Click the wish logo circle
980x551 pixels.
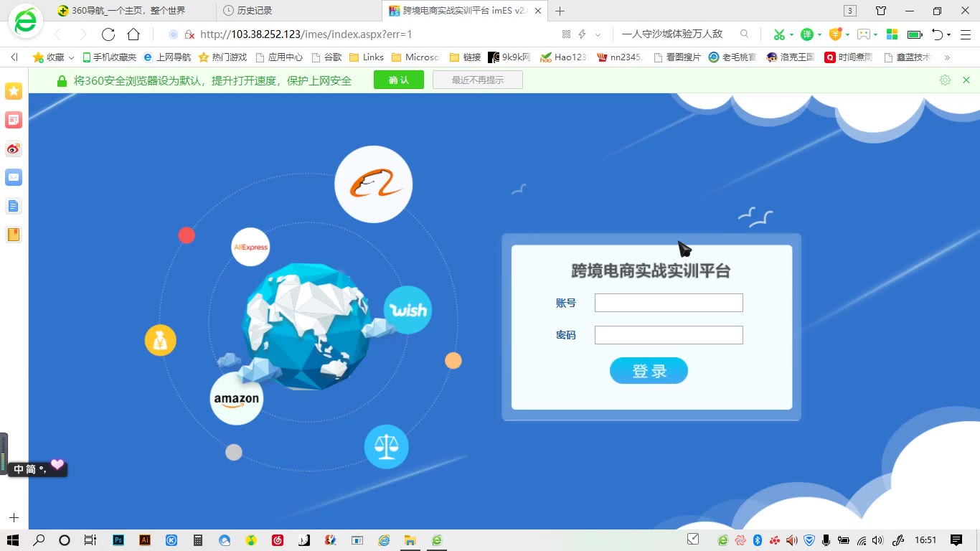point(407,310)
